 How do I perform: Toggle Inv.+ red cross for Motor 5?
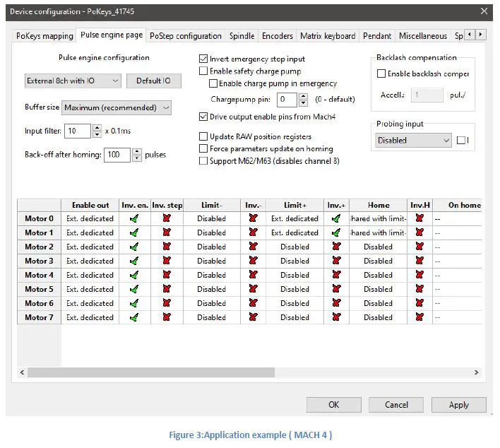coord(336,289)
